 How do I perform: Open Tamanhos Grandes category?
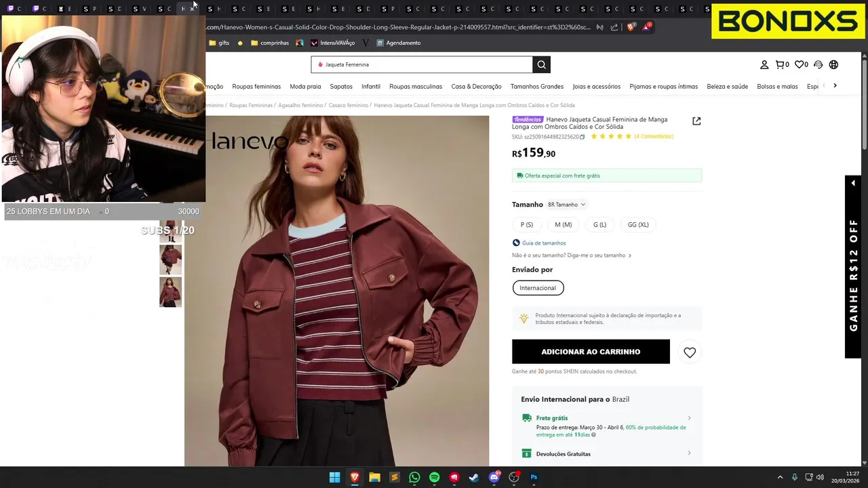(x=537, y=87)
